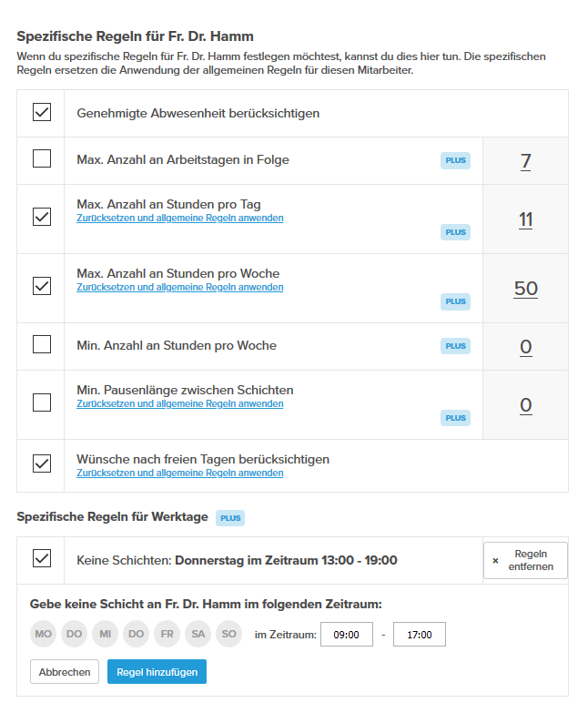Click Regel hinzufügen

pos(157,672)
